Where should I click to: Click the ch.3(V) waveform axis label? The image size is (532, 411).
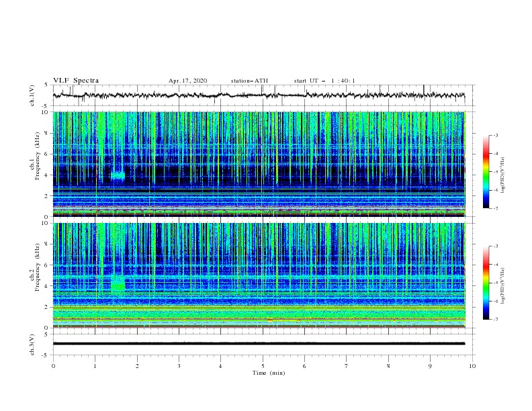click(x=32, y=345)
